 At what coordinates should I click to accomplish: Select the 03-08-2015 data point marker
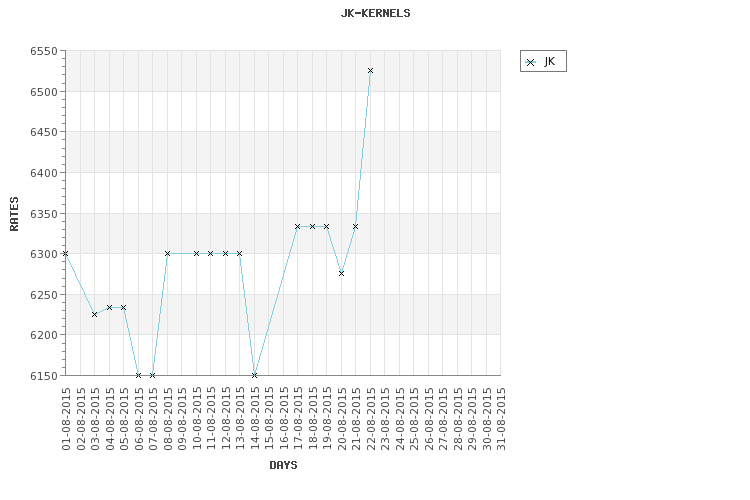[94, 314]
